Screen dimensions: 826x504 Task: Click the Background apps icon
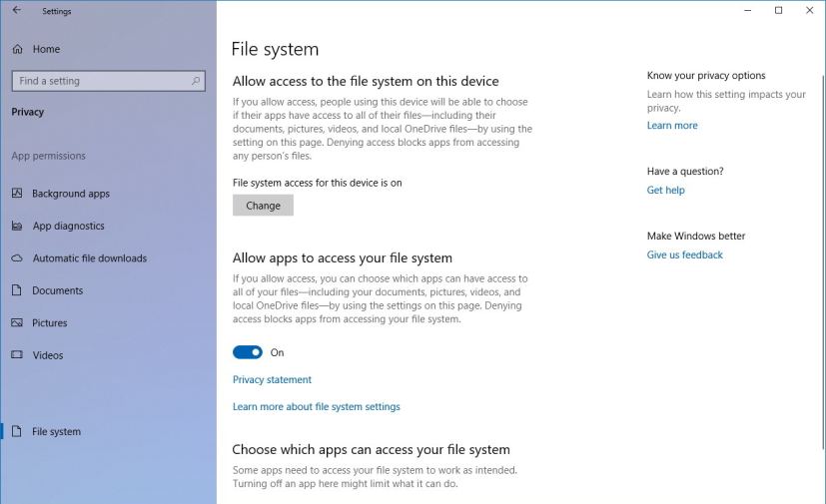tap(17, 193)
